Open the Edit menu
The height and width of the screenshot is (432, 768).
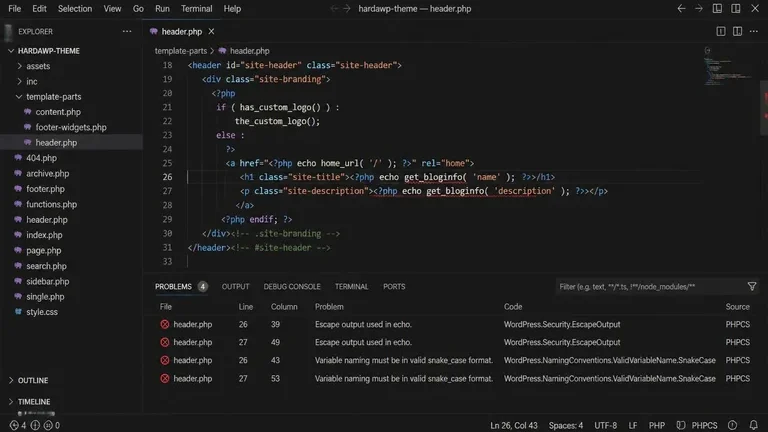pos(39,9)
